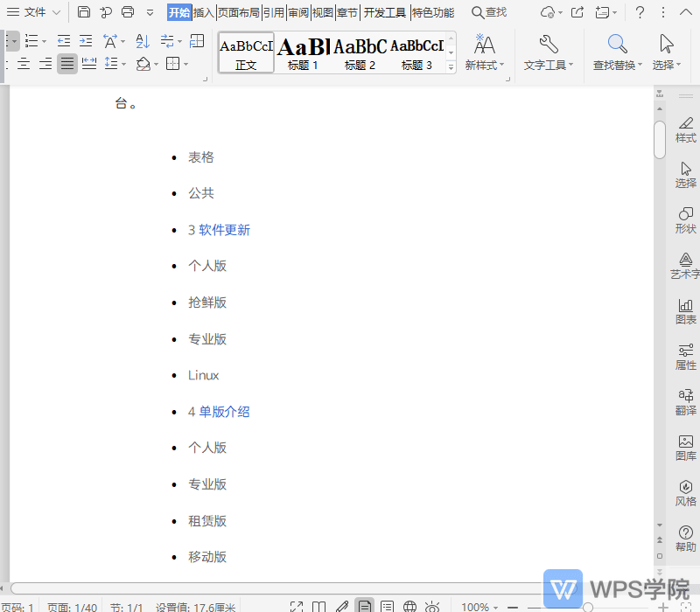Screen dimensions: 700x612
Task: Switch to the 插入 ribbon tab
Action: pyautogui.click(x=204, y=12)
